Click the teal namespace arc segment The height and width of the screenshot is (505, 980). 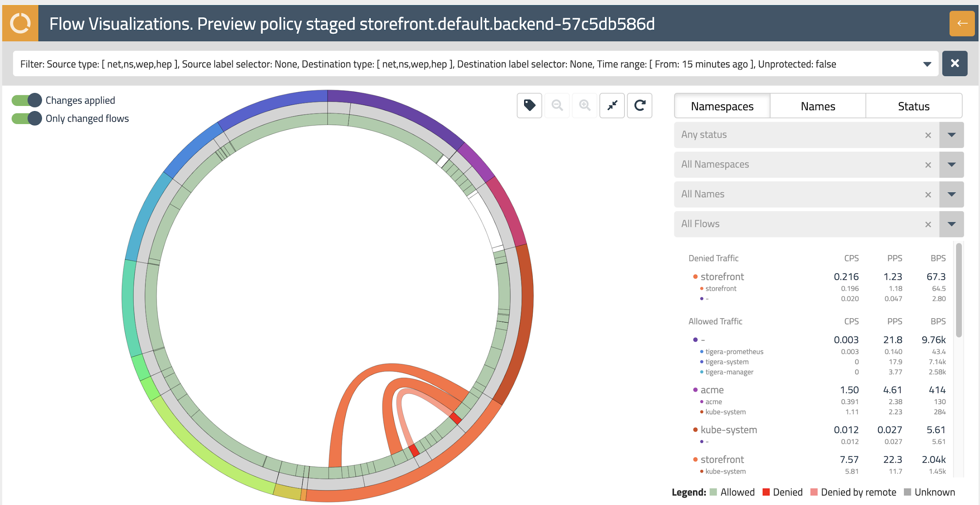point(129,308)
